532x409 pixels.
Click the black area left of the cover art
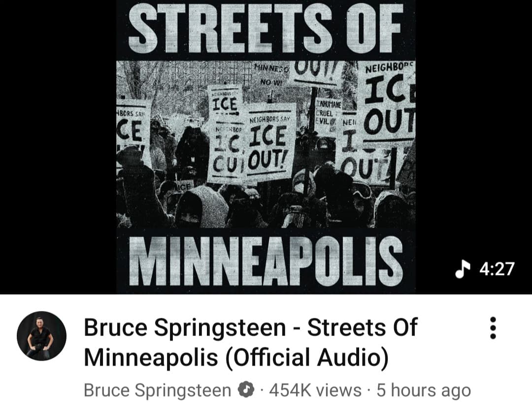click(58, 146)
